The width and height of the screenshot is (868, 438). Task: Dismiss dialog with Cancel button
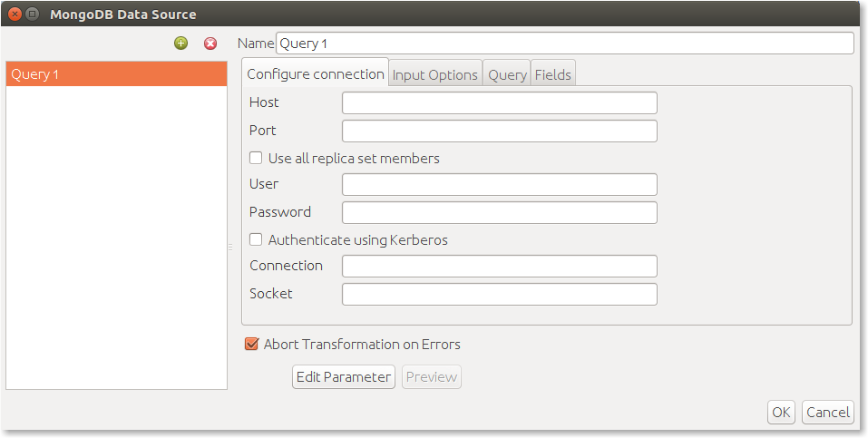(x=828, y=412)
